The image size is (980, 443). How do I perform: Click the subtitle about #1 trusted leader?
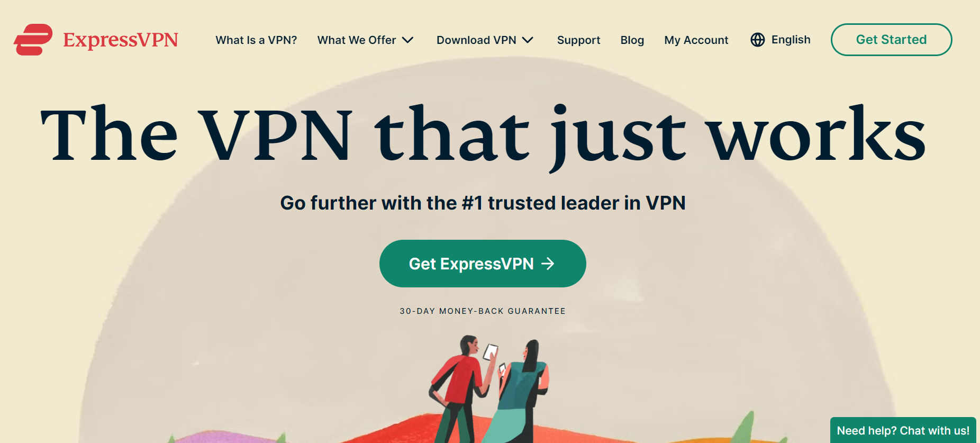coord(483,203)
